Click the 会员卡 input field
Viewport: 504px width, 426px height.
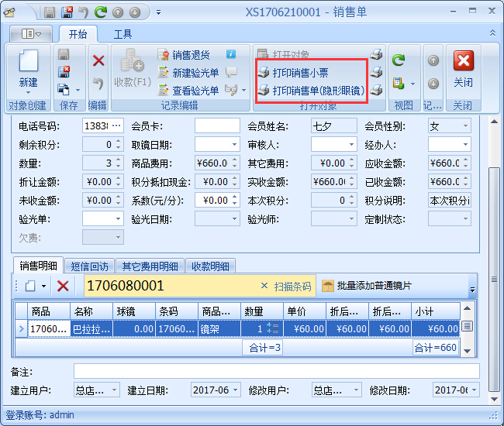click(x=217, y=125)
